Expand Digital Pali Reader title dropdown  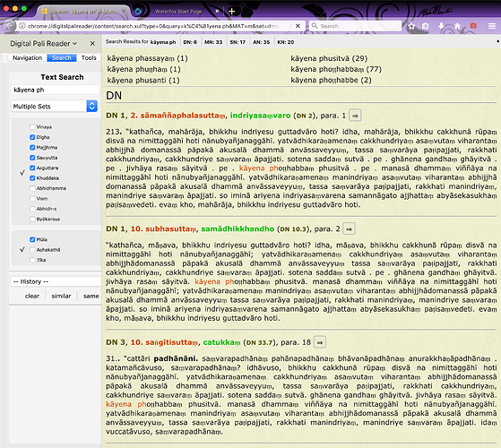pyautogui.click(x=43, y=43)
